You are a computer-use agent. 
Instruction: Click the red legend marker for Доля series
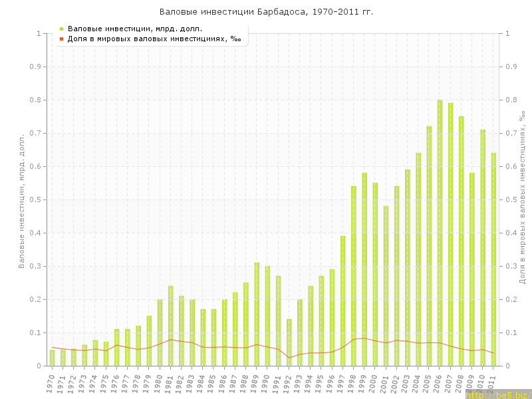(61, 39)
